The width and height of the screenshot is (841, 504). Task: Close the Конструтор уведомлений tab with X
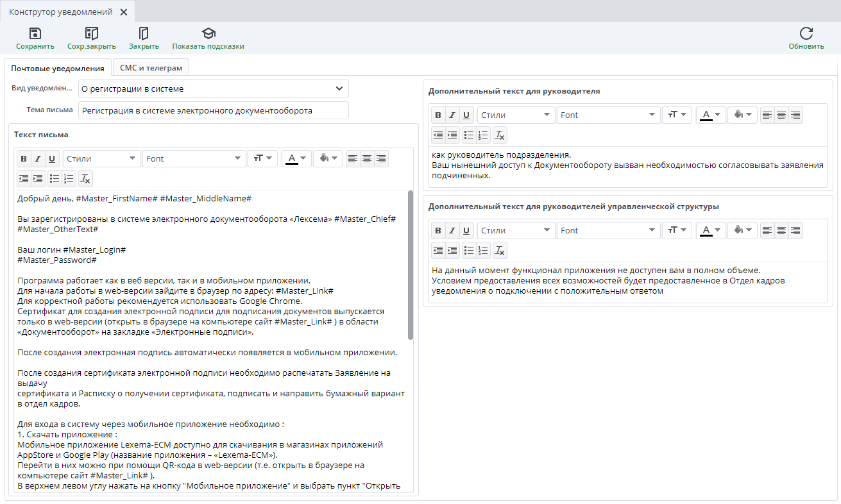[124, 12]
